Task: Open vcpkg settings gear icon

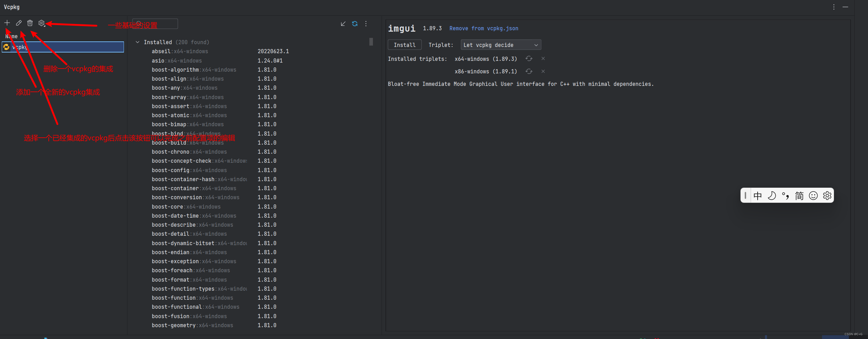Action: [41, 23]
